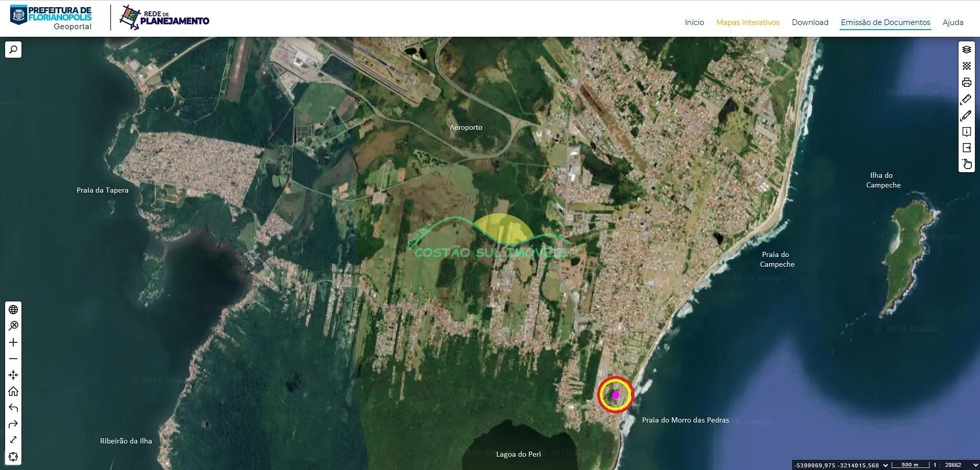Click the Lagoa do Peri label
This screenshot has height=470, width=980.
click(x=518, y=454)
